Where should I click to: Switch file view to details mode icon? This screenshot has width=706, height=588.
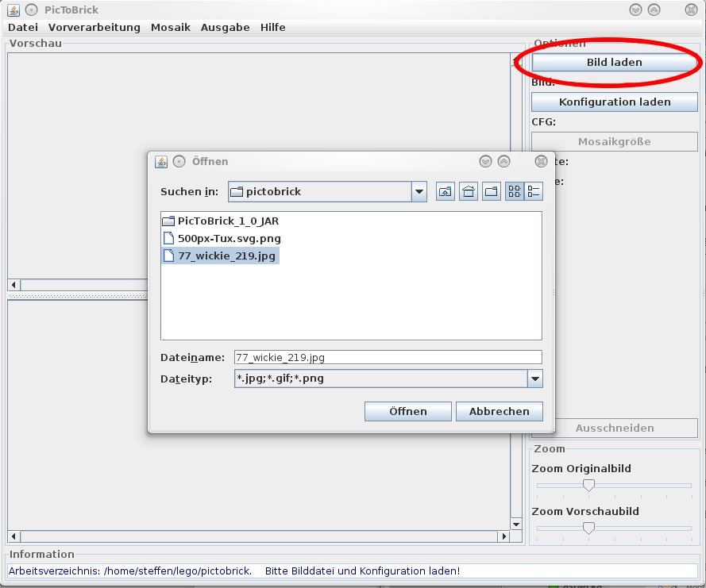[534, 192]
